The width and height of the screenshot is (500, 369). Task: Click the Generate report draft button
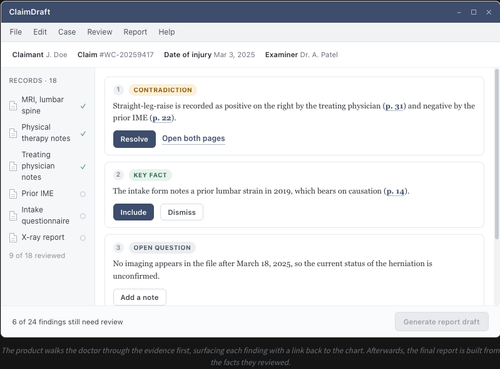(x=442, y=322)
